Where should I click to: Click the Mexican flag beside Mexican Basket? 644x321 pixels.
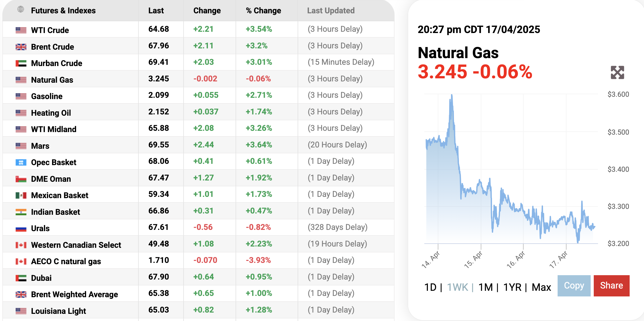pyautogui.click(x=21, y=196)
